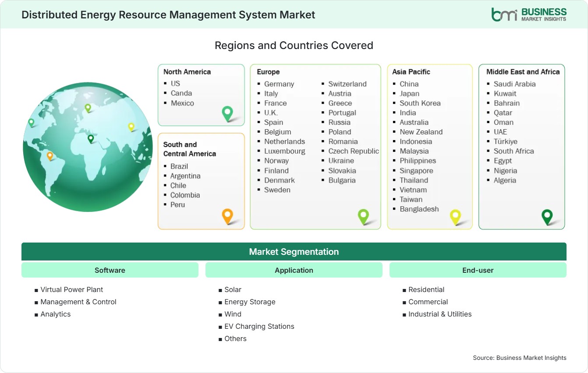Select the Software segmentation header
This screenshot has height=373, width=588.
(x=110, y=270)
